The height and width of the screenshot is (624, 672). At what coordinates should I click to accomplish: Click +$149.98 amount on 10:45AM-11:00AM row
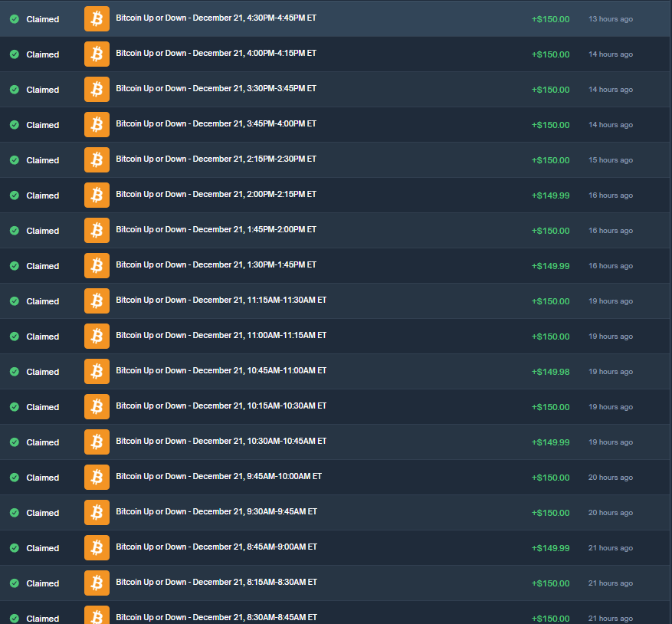tap(551, 371)
